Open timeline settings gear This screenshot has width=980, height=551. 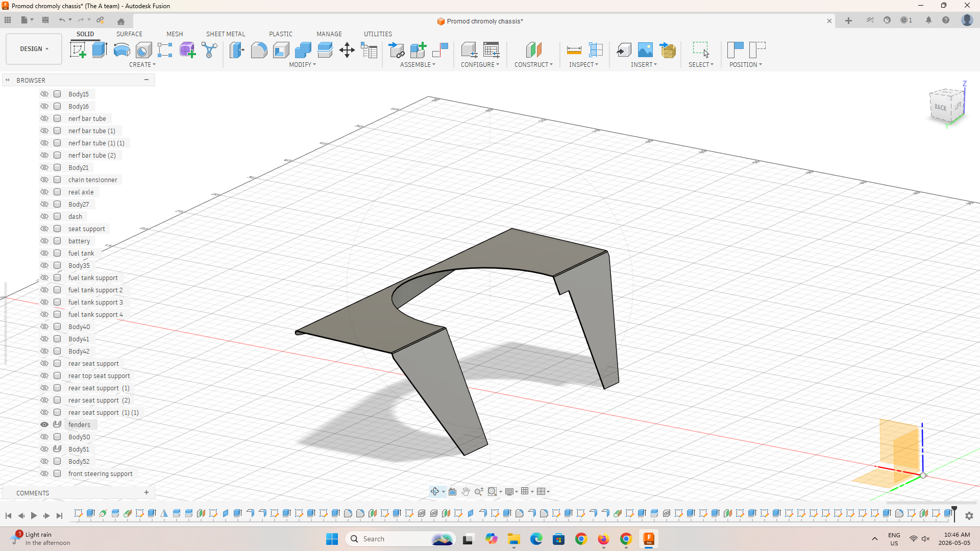(969, 516)
